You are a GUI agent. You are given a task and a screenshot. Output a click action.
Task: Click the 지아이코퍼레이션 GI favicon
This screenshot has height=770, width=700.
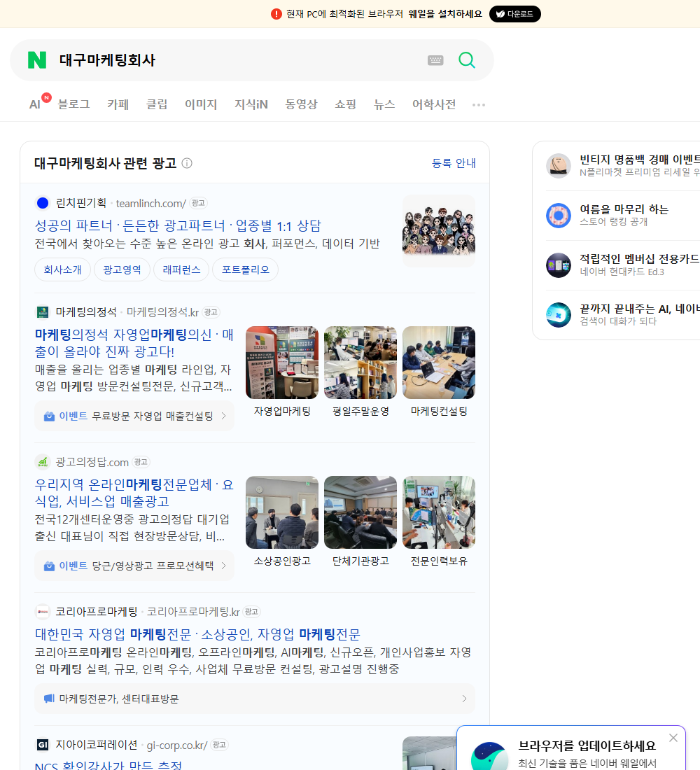[x=43, y=745]
